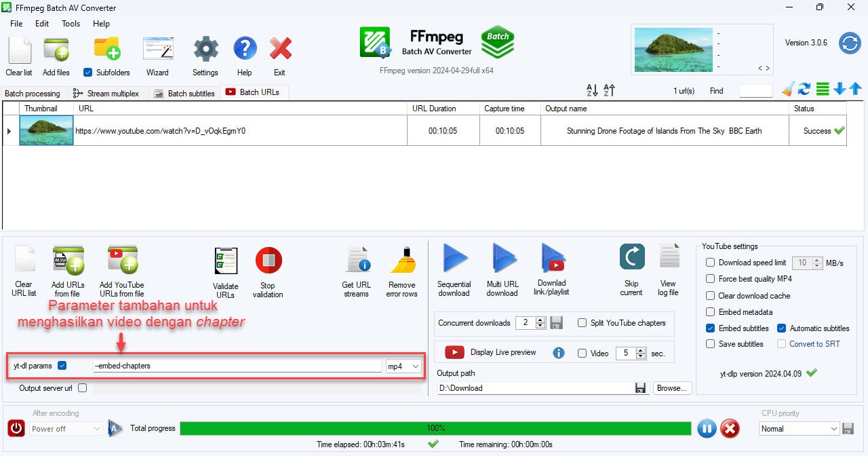868x456 pixels.
Task: Open the After encoding Power off dropdown
Action: [66, 429]
